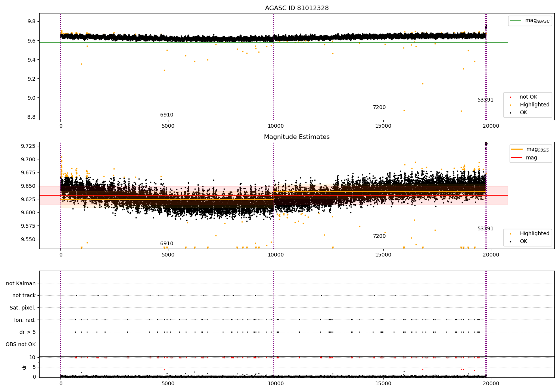Click the "Sat. pixel." row label

point(23,308)
